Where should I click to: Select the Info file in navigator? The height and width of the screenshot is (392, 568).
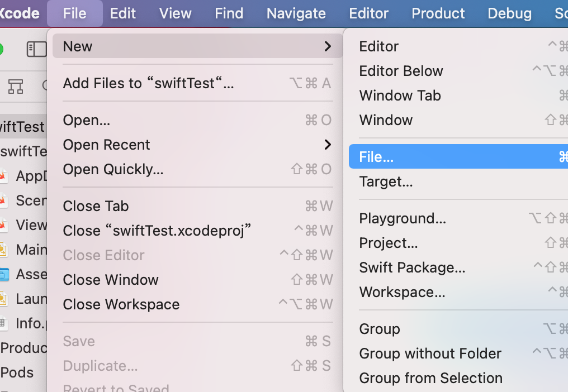tap(23, 323)
